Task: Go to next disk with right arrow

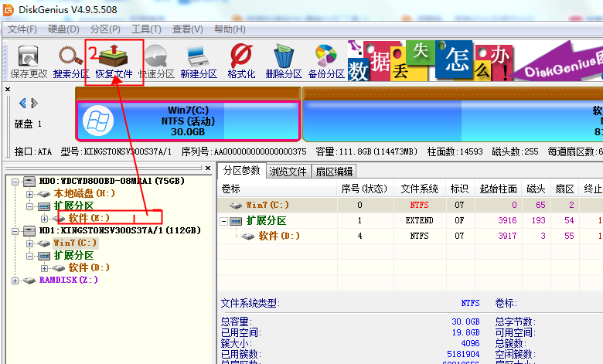Action: pos(34,103)
